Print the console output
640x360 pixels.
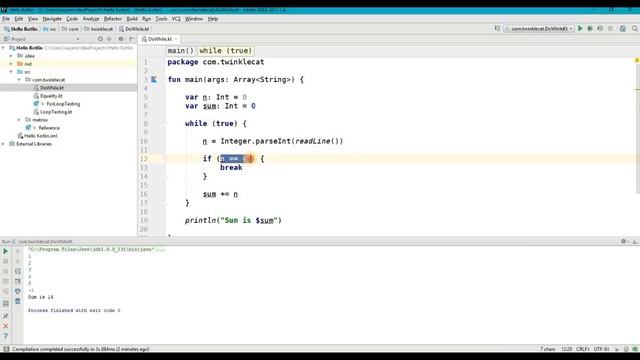click(x=18, y=291)
